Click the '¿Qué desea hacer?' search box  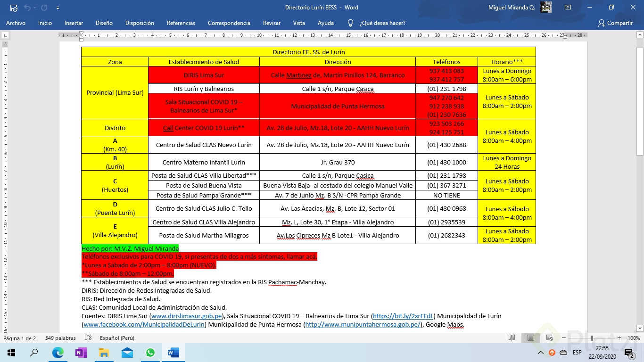[382, 23]
